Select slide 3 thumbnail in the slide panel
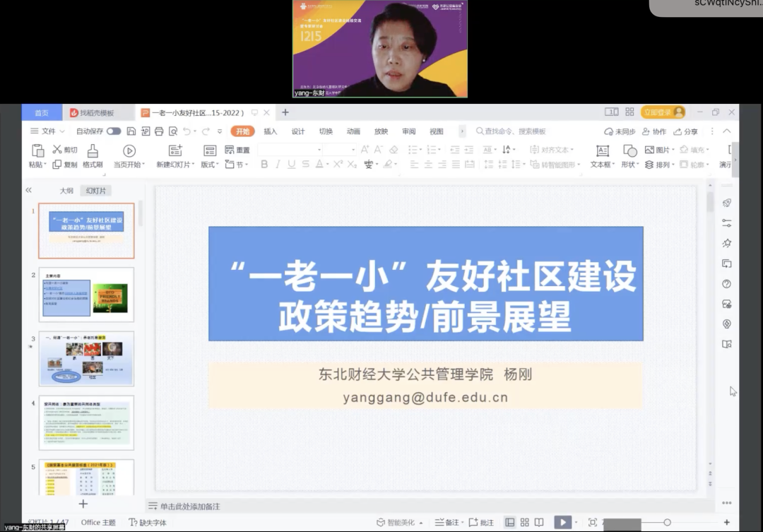Screen dimensions: 763x532 click(87, 359)
